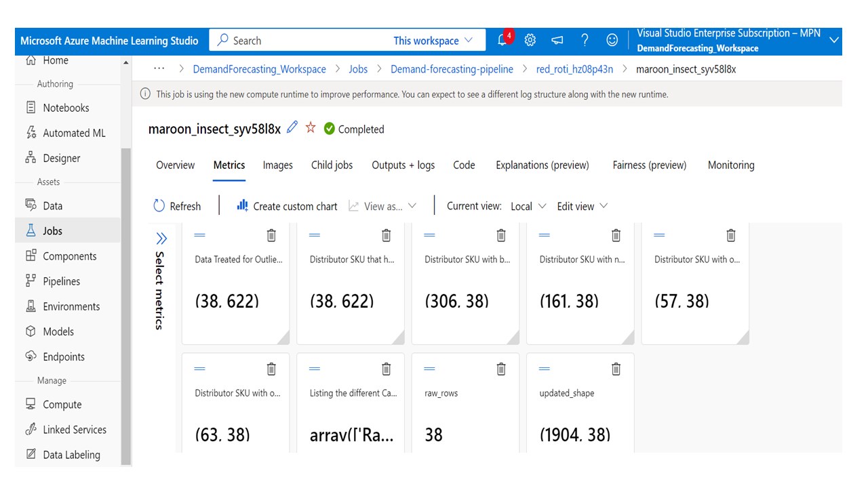Click the Data Labeling sidebar icon

pyautogui.click(x=31, y=454)
